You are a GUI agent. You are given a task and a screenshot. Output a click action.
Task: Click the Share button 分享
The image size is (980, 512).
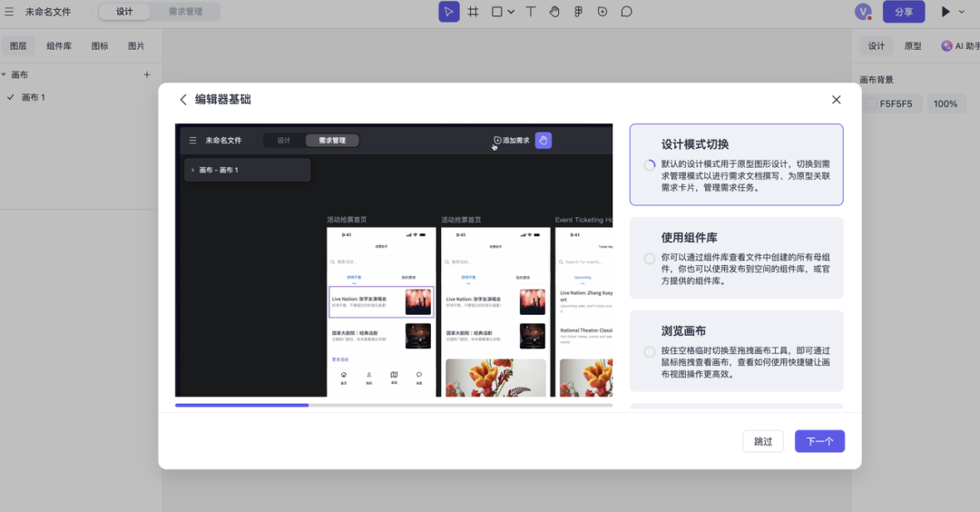click(x=904, y=11)
